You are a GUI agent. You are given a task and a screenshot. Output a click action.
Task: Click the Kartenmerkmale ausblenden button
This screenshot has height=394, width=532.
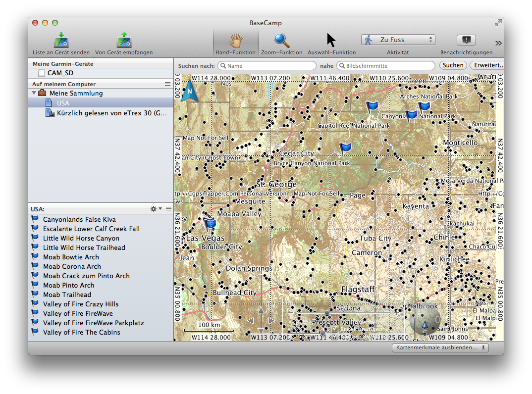[x=440, y=347]
